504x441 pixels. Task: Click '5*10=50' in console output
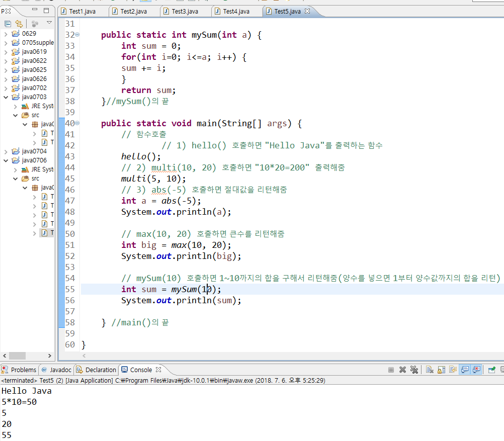pos(19,402)
